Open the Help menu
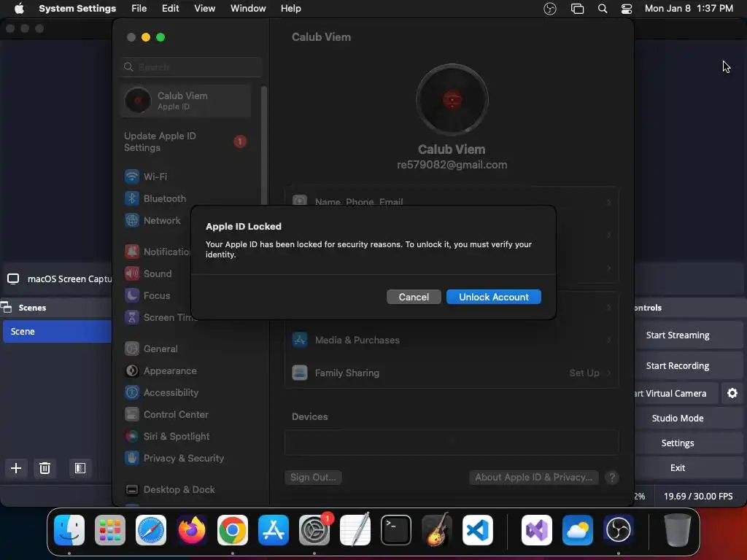 click(290, 8)
